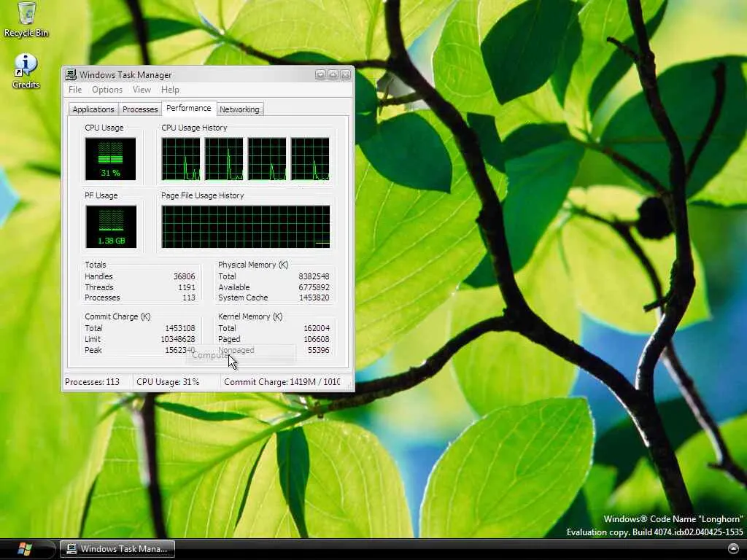This screenshot has width=747, height=560.
Task: Click the status bar Commit Charge entry
Action: (x=282, y=382)
